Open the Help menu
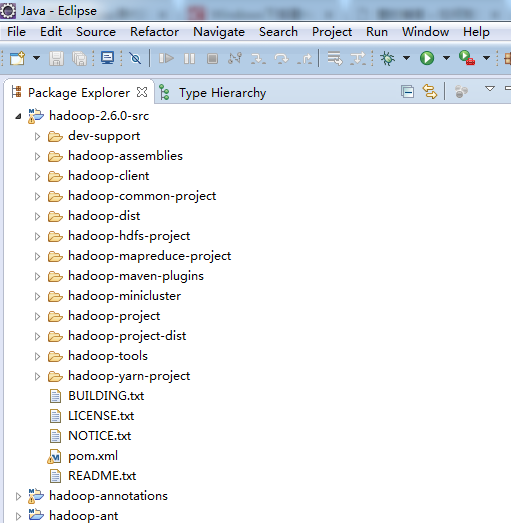This screenshot has height=523, width=511. pyautogui.click(x=476, y=32)
